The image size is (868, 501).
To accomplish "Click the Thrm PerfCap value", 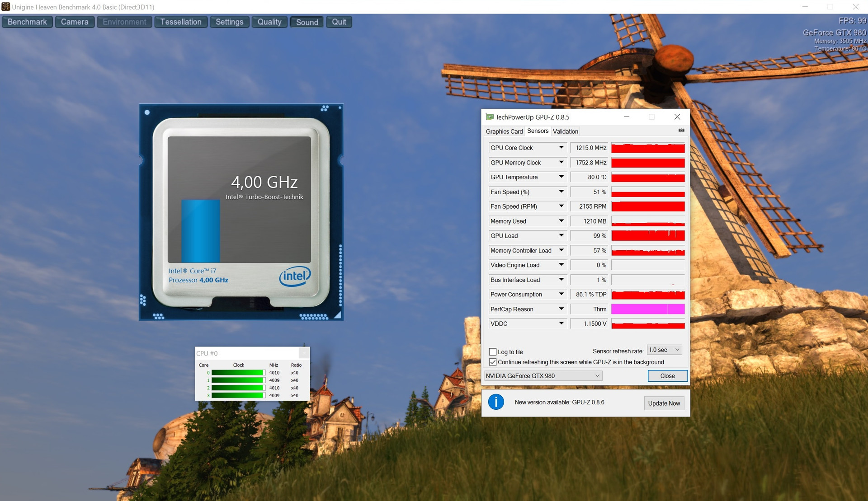I will tap(590, 309).
